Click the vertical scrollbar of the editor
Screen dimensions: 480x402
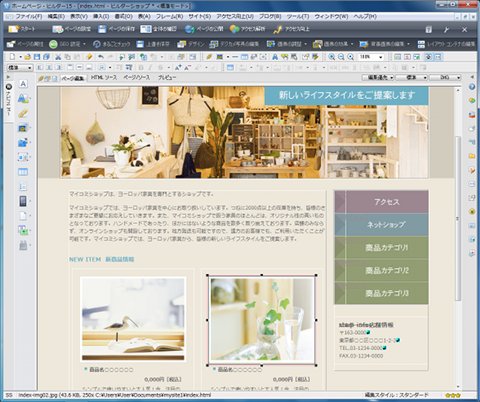pos(458,218)
